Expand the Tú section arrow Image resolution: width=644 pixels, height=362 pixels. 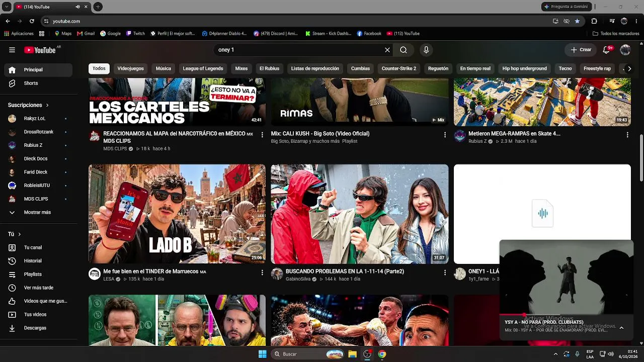20,234
